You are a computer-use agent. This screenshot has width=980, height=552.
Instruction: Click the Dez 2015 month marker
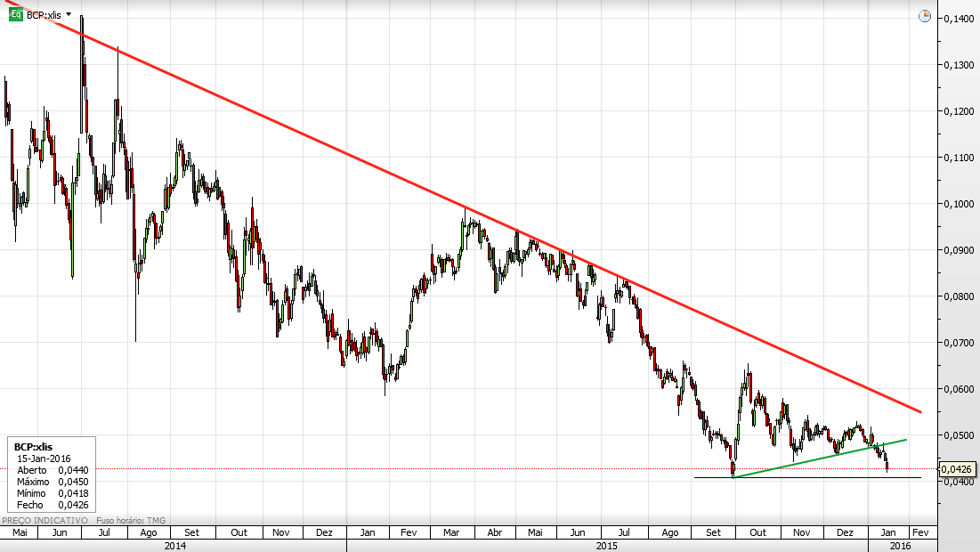845,532
